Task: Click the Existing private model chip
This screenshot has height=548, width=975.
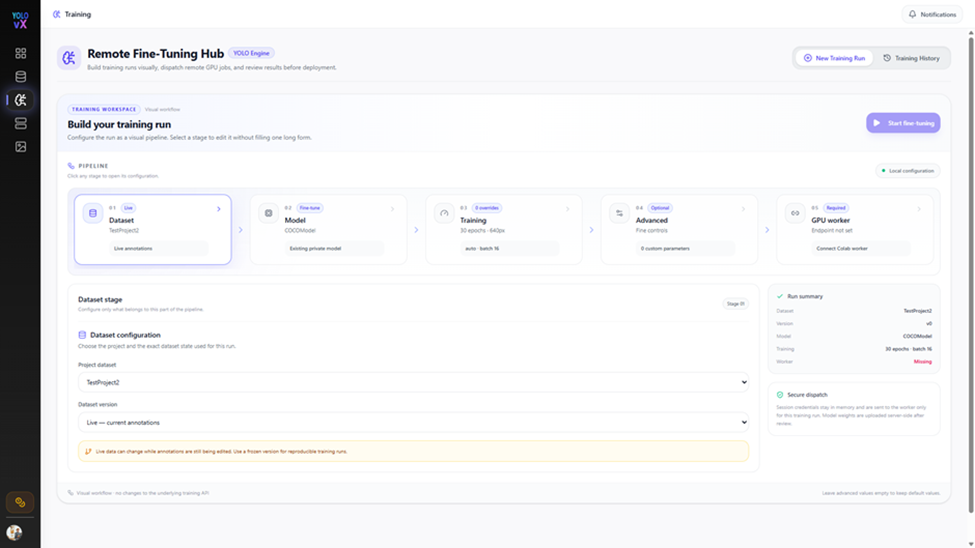Action: coord(335,248)
